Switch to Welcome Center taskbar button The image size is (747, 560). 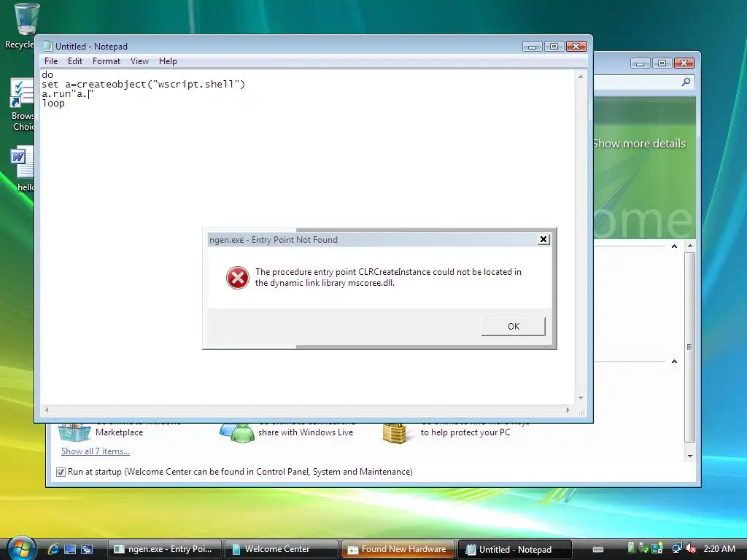281,549
